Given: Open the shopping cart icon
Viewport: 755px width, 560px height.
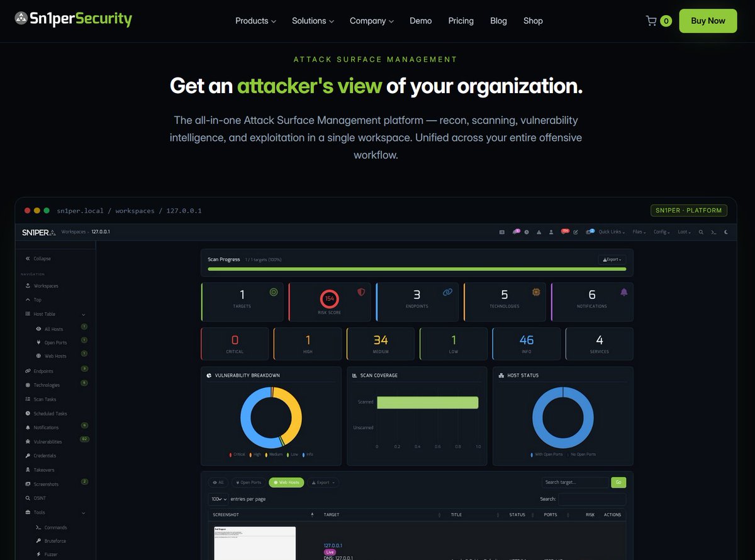Looking at the screenshot, I should click(x=651, y=21).
